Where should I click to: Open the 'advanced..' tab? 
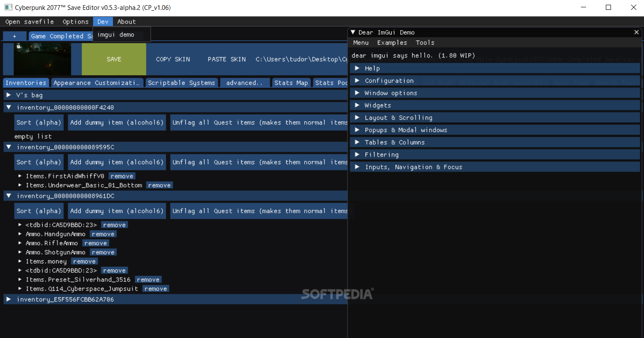[245, 83]
